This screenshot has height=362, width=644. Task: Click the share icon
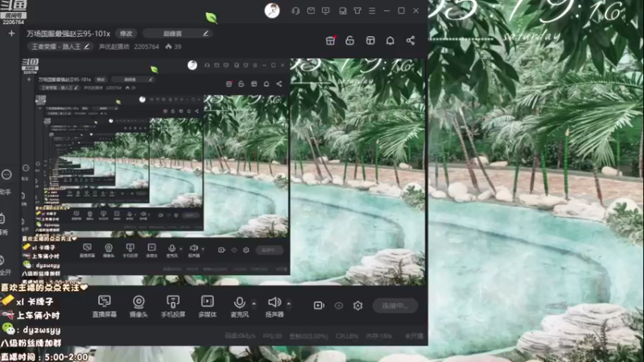click(x=411, y=40)
